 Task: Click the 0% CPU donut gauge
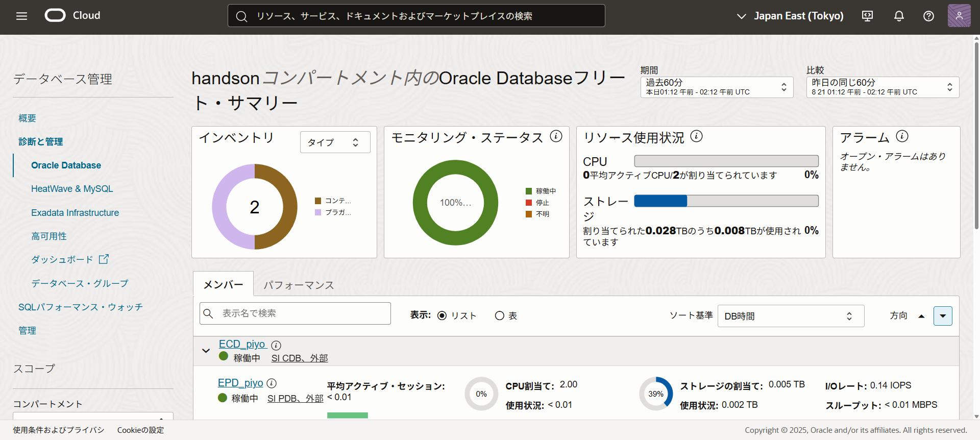pos(481,394)
